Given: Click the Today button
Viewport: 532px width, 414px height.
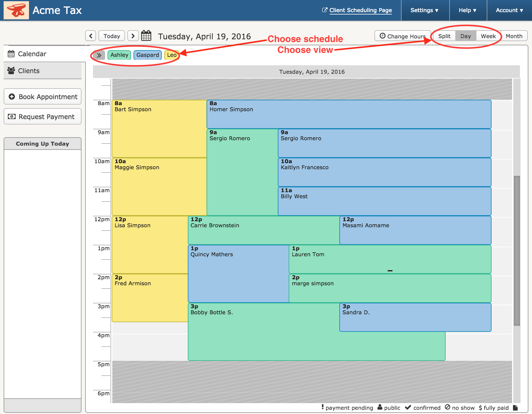Looking at the screenshot, I should pyautogui.click(x=112, y=36).
